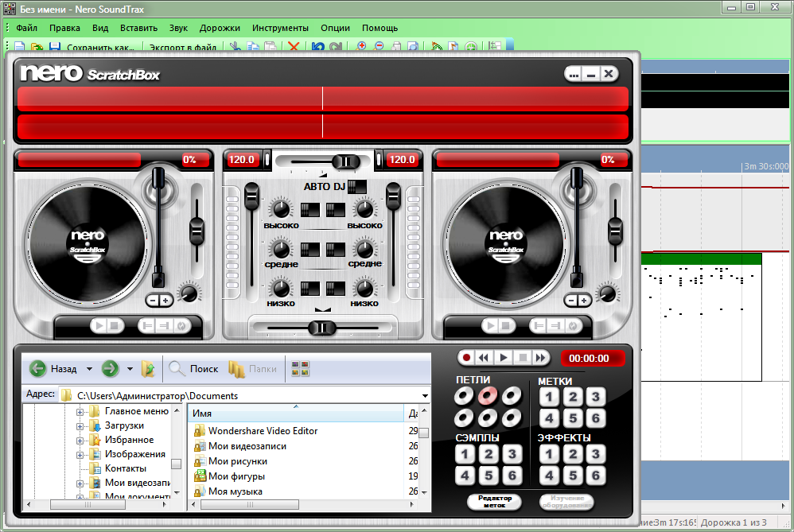Click the blue undo arrow icon
Screen dimensions: 794x532
pos(318,47)
